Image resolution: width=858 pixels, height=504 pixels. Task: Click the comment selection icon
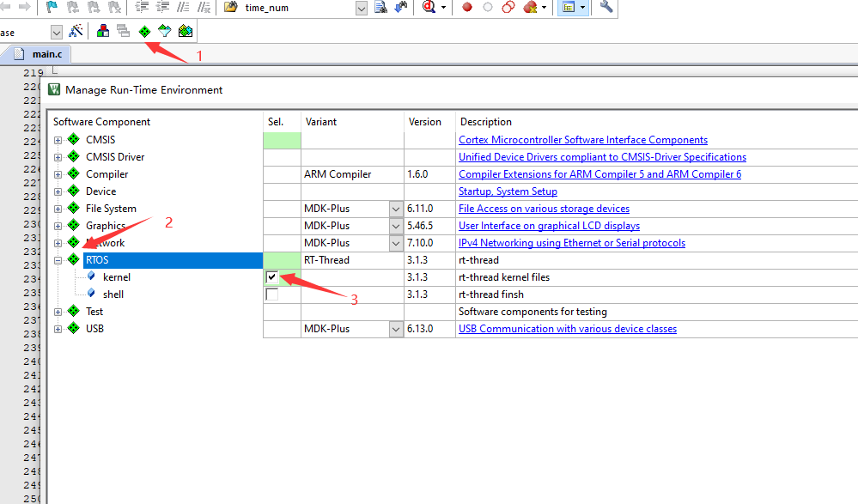[183, 7]
